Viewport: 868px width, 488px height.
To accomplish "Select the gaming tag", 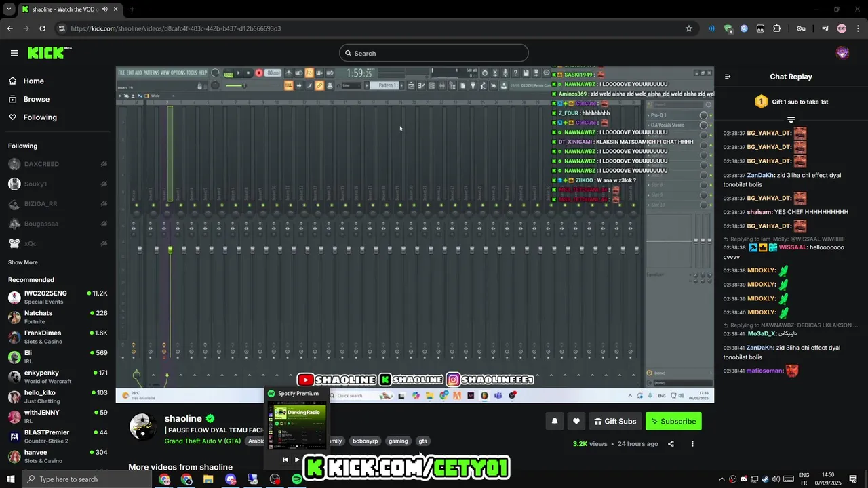I will (x=398, y=441).
